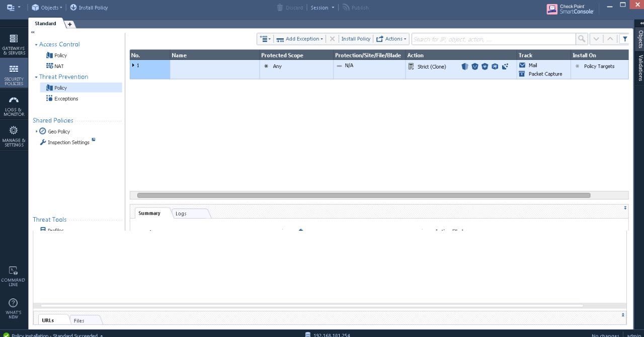This screenshot has width=644, height=337.
Task: Switch to the Logs tab
Action: coord(181,214)
